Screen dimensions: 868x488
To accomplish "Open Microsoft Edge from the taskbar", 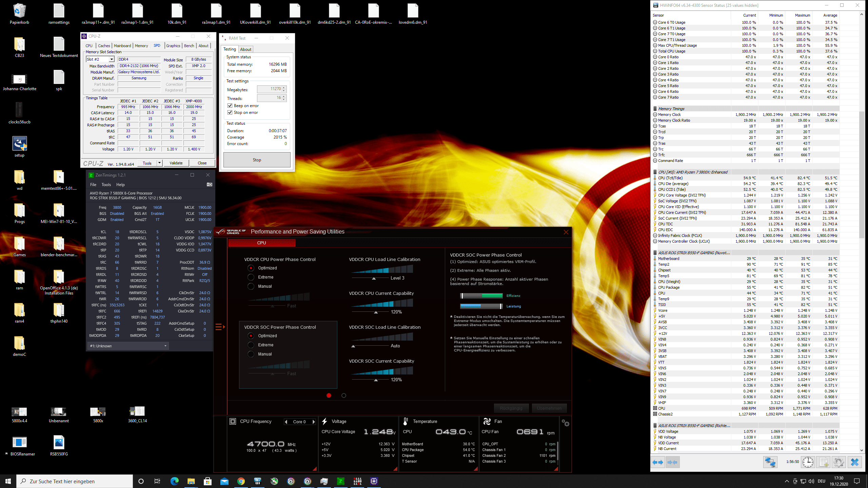I will (174, 481).
